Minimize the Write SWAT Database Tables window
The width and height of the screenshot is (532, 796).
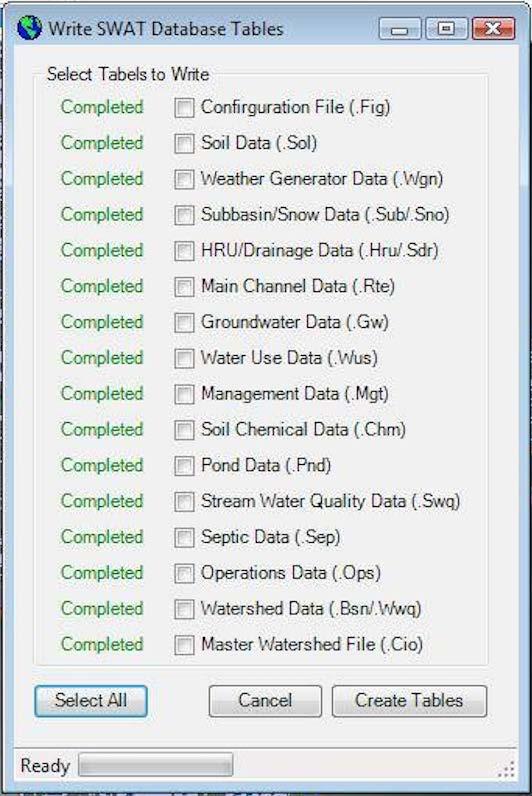point(400,29)
